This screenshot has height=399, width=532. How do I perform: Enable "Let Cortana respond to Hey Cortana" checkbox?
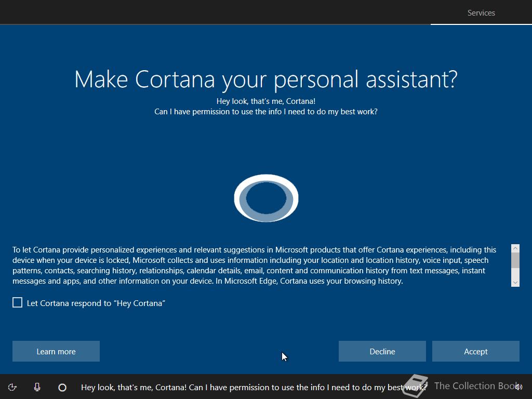[x=17, y=302]
